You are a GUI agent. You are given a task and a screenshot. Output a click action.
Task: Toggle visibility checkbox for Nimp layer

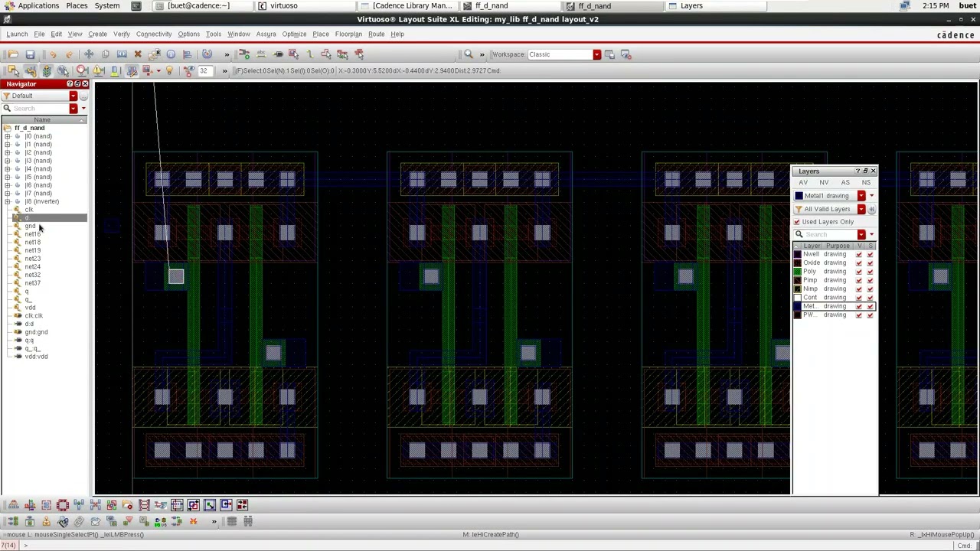(x=859, y=289)
